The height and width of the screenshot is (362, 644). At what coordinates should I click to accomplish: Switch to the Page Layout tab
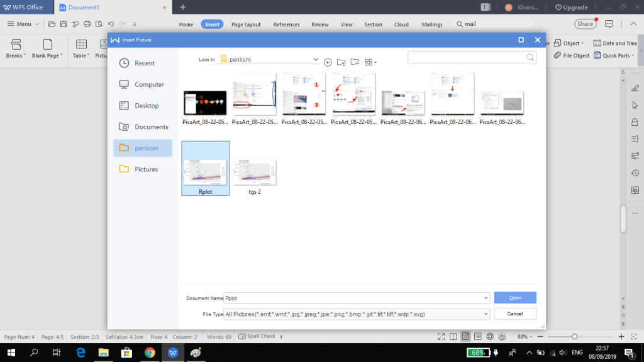(x=245, y=25)
